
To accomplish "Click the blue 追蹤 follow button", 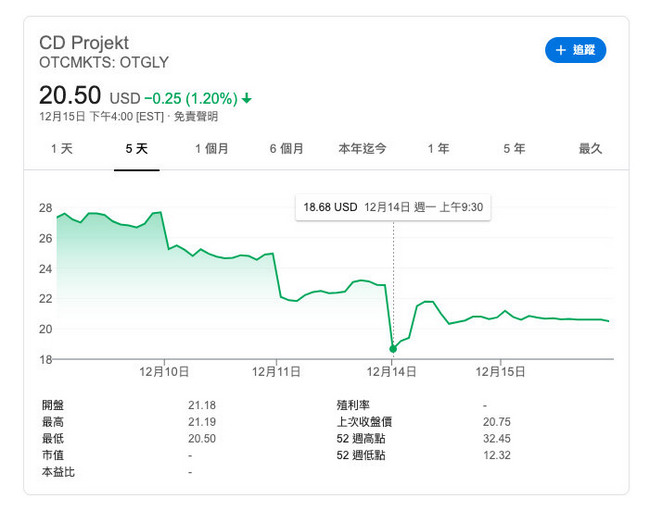I will pyautogui.click(x=575, y=50).
